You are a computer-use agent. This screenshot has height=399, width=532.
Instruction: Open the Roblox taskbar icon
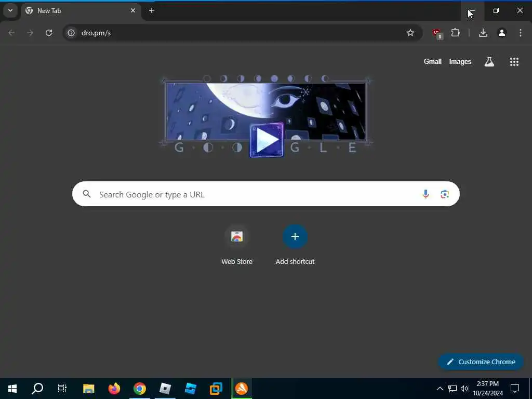165,389
